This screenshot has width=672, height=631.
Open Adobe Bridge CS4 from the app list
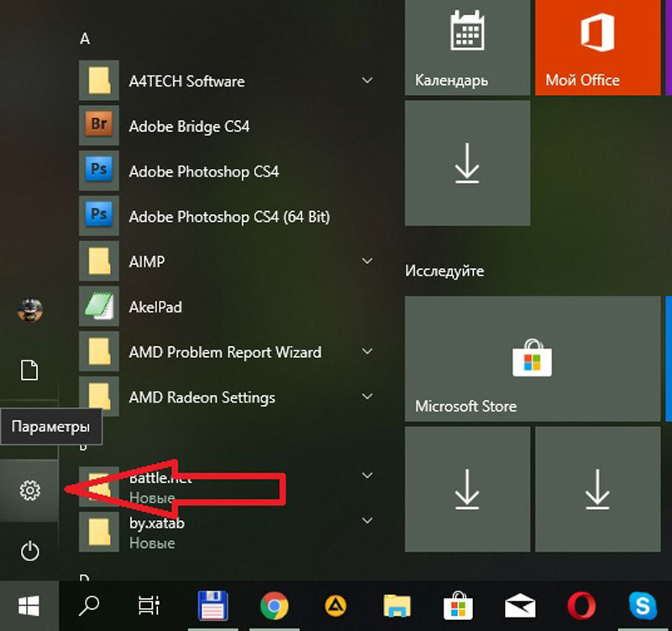189,127
